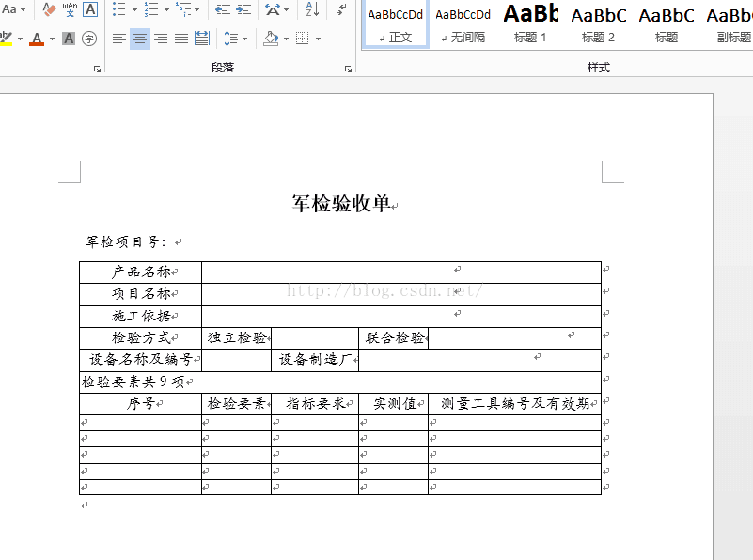This screenshot has width=753, height=560.
Task: Open shading color dropdown arrow
Action: (286, 39)
